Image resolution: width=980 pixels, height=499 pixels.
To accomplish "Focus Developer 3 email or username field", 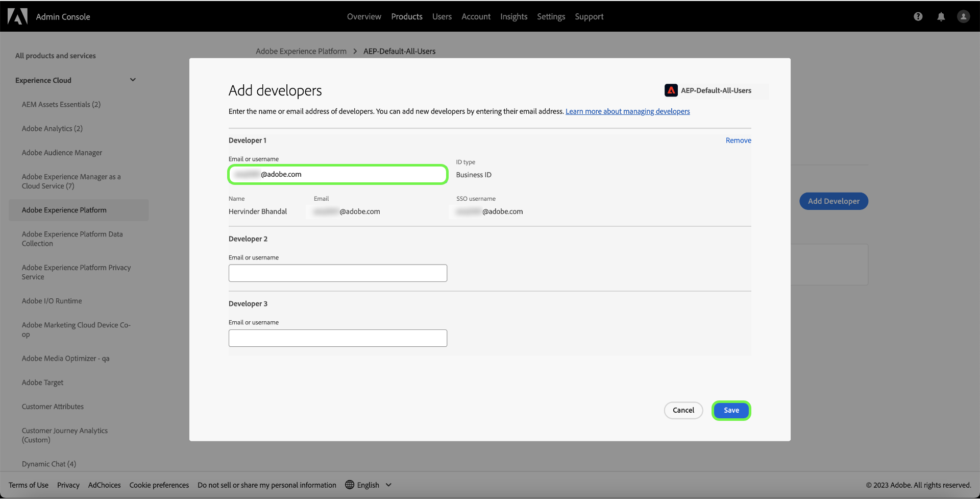I will pos(338,338).
